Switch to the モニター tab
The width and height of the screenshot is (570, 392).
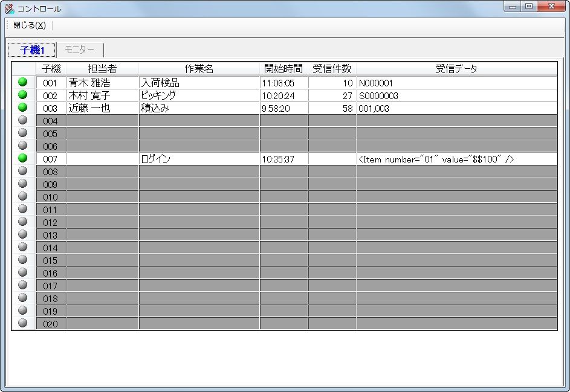tap(80, 50)
